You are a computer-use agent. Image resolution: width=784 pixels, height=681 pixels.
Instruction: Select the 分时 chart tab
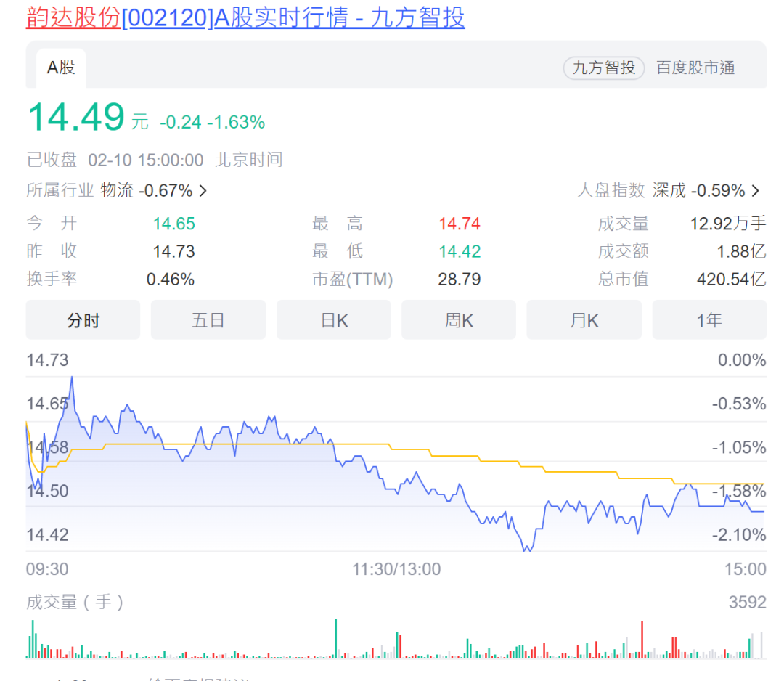(83, 320)
